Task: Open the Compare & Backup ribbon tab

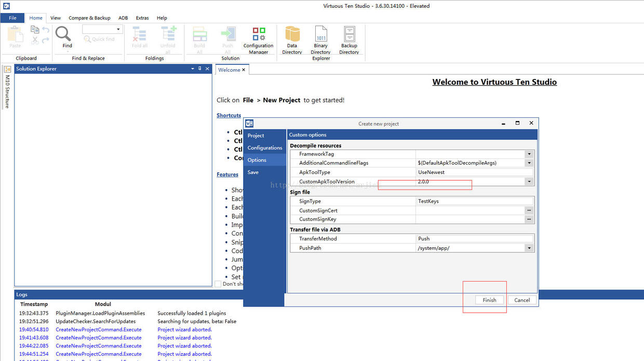Action: pos(89,18)
